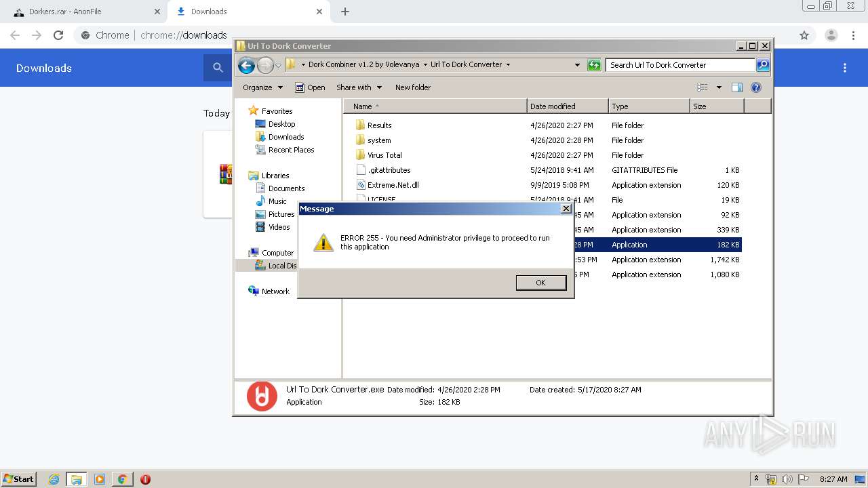Close the Message dialog with its X button
Viewport: 868px width, 488px height.
566,209
